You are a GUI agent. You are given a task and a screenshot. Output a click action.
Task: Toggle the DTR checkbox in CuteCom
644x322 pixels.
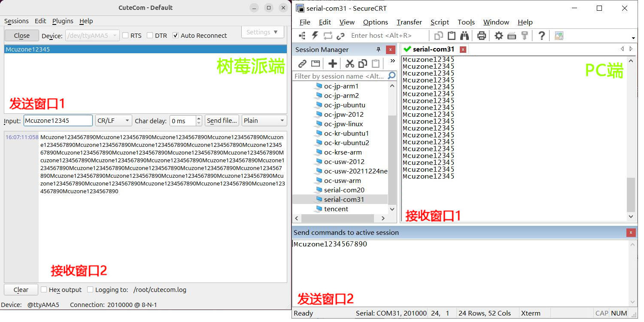[x=150, y=35]
